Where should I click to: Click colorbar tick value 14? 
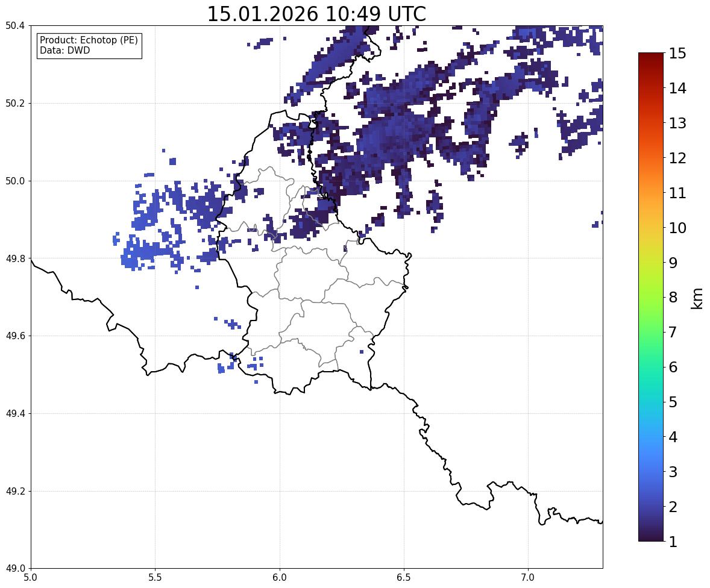click(x=677, y=89)
